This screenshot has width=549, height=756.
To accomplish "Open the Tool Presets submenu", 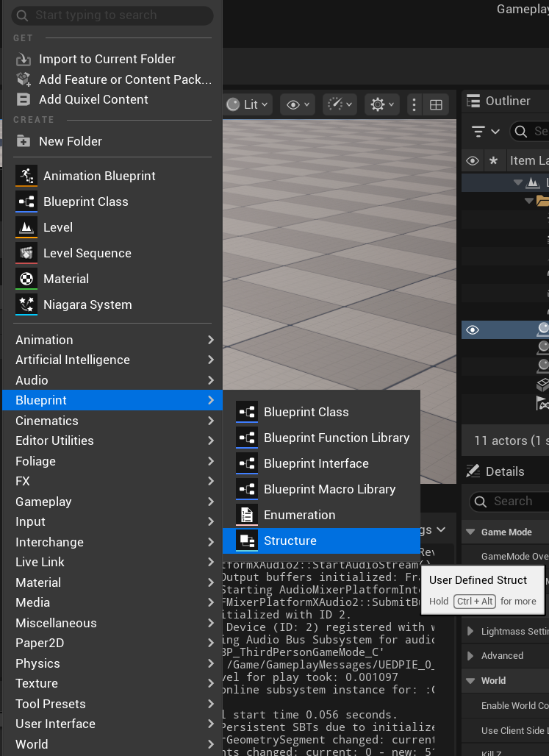I will pyautogui.click(x=112, y=704).
